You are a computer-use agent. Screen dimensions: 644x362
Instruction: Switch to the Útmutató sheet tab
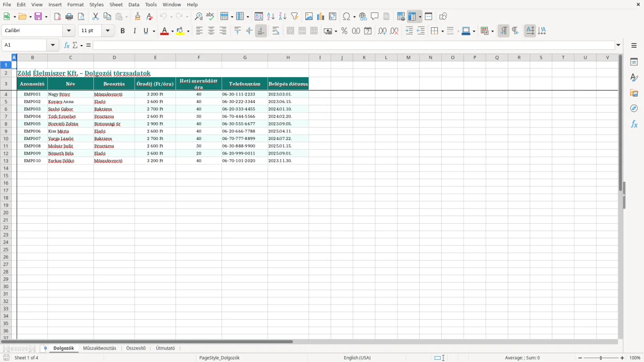click(165, 348)
